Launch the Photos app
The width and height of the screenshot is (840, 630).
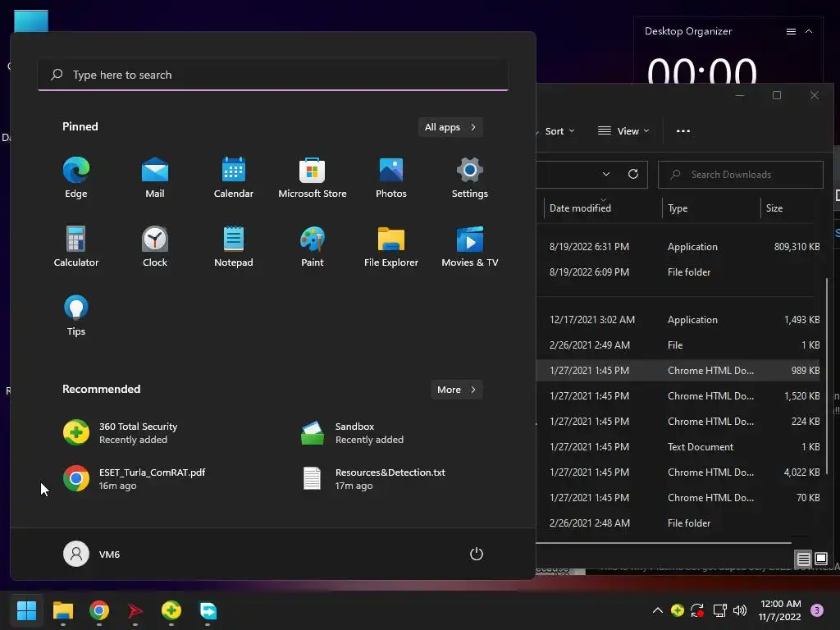click(391, 178)
